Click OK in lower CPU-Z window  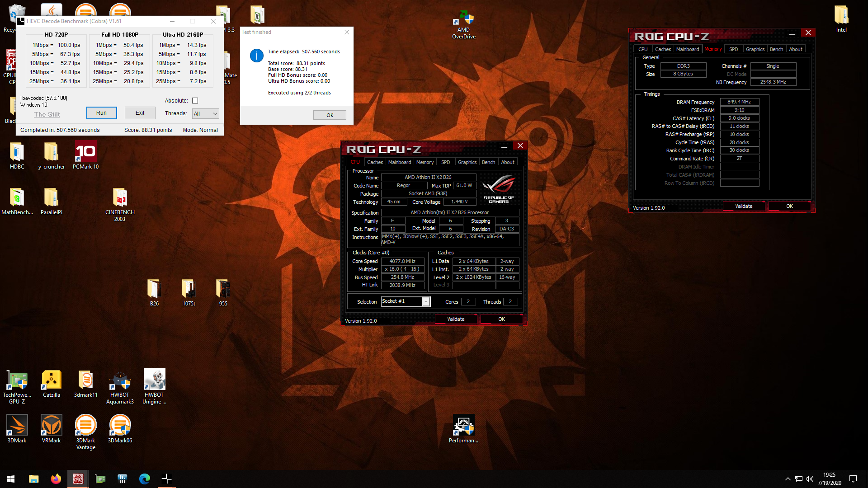coord(501,319)
